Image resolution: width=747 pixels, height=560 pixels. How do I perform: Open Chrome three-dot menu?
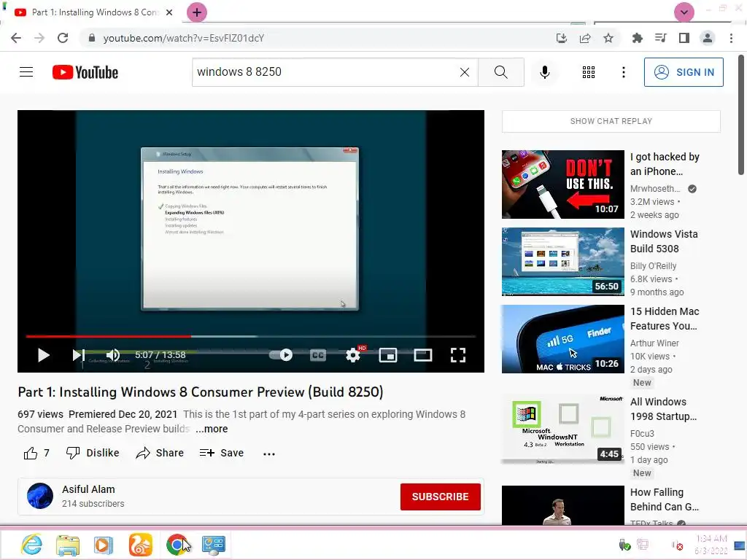[731, 38]
